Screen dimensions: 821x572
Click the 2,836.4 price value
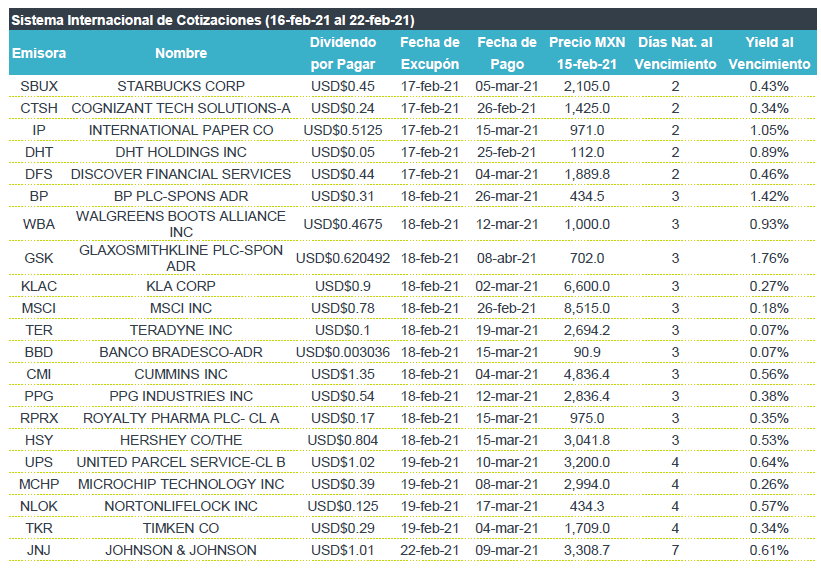(587, 396)
